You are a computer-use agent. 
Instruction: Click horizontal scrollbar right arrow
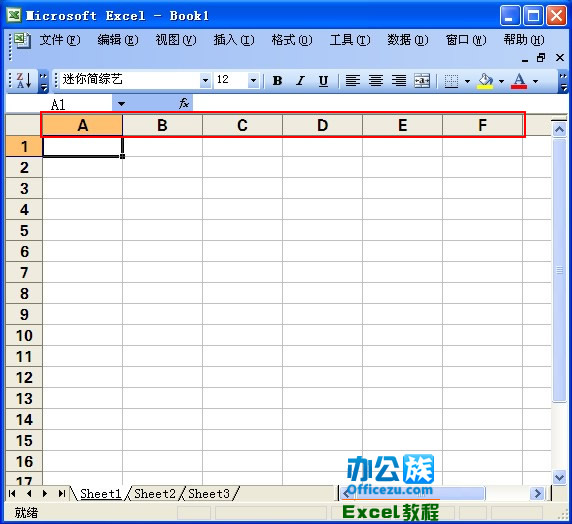(537, 494)
